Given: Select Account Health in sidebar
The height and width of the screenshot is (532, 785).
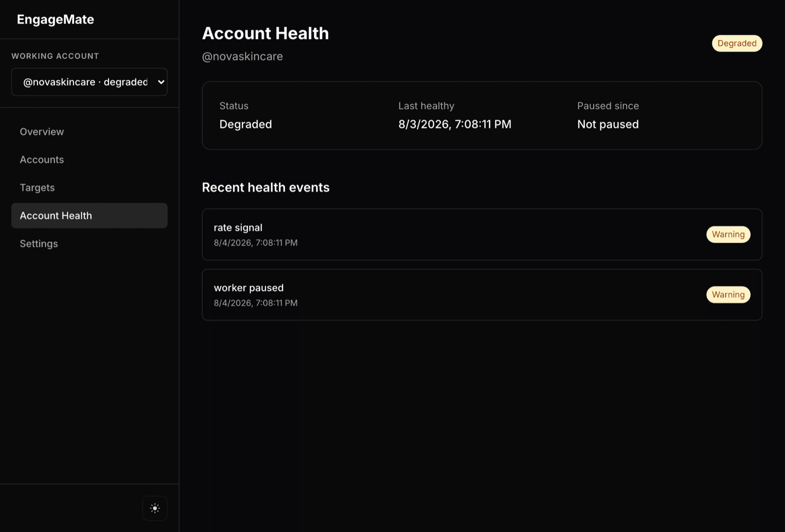Looking at the screenshot, I should coord(89,216).
